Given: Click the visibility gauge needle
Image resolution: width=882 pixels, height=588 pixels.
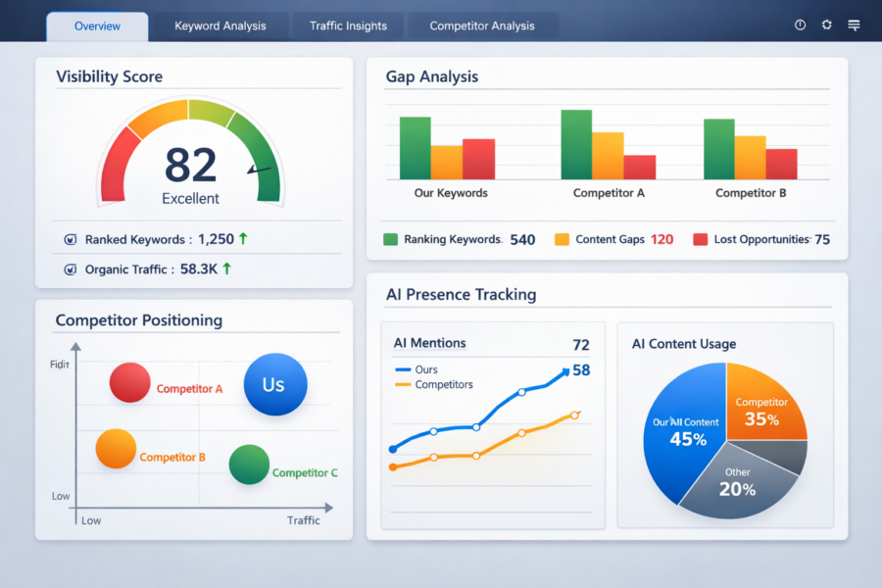Looking at the screenshot, I should tap(260, 170).
